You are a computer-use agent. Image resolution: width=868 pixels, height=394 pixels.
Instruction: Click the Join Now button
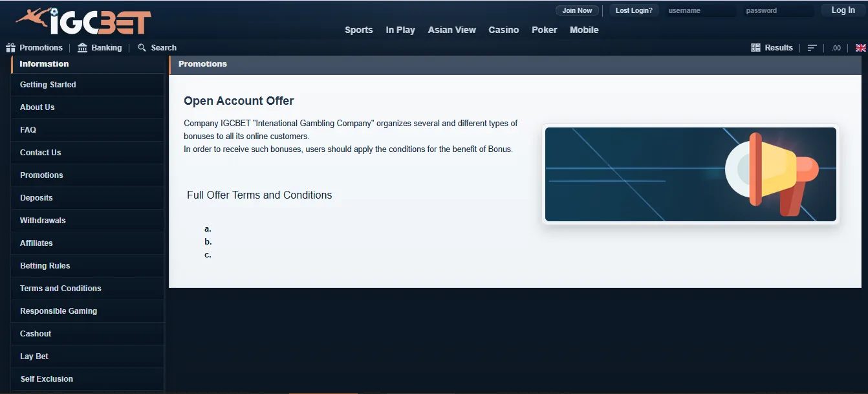click(577, 10)
